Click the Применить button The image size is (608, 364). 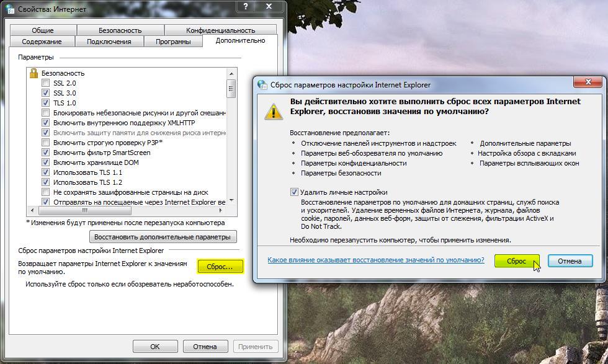tap(255, 347)
